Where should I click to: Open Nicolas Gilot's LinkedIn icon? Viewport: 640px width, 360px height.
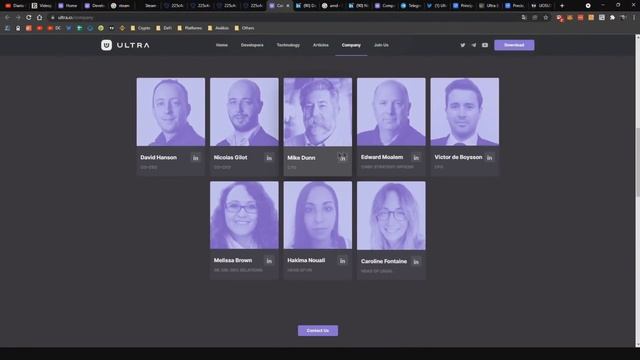(269, 158)
